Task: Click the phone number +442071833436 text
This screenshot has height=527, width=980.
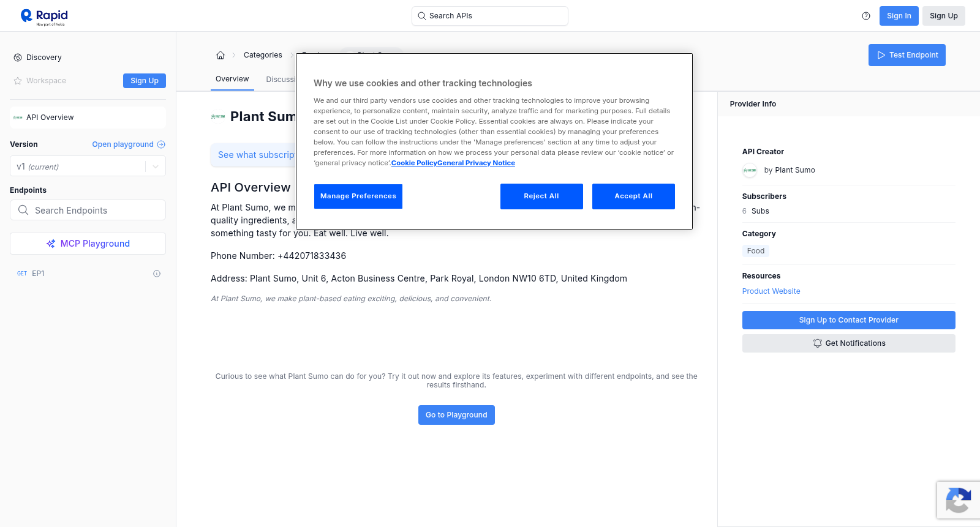Action: coord(312,256)
